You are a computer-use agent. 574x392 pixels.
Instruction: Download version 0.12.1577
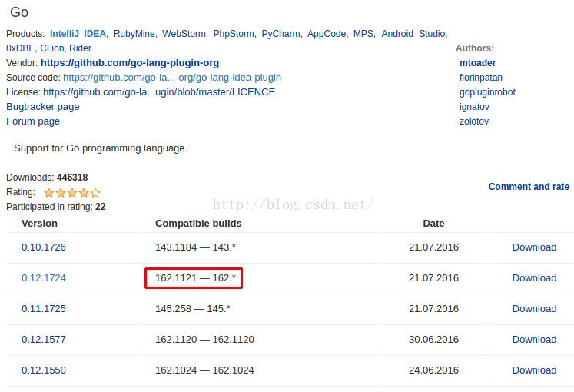click(534, 340)
